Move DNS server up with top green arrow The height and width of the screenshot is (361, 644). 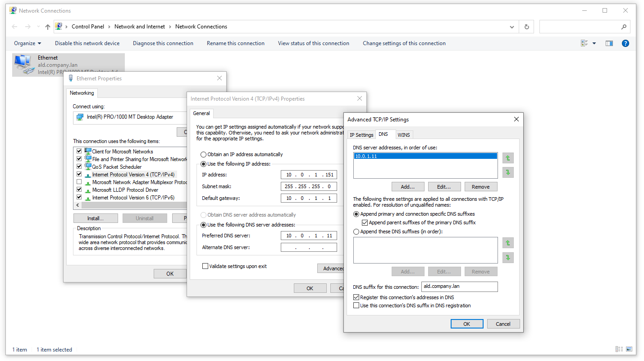click(x=508, y=158)
